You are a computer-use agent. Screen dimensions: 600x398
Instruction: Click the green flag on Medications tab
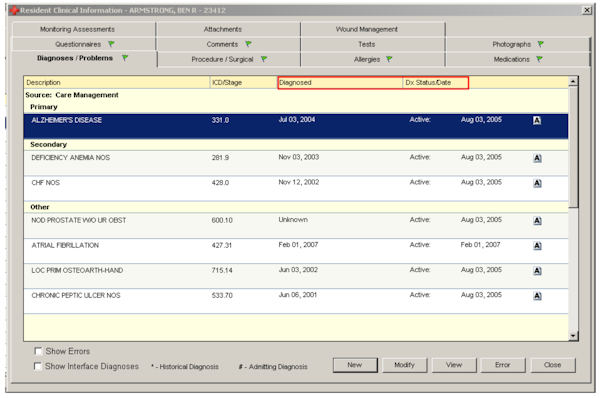pyautogui.click(x=540, y=59)
